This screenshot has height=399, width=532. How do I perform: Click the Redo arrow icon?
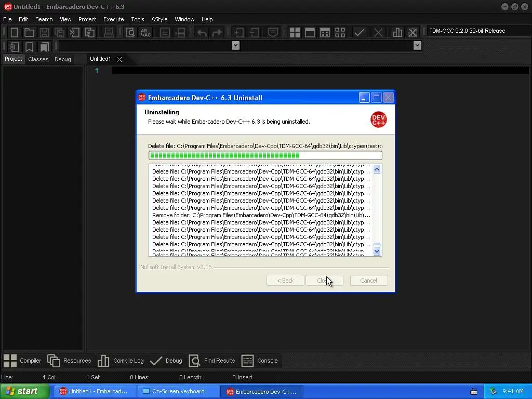click(x=217, y=33)
